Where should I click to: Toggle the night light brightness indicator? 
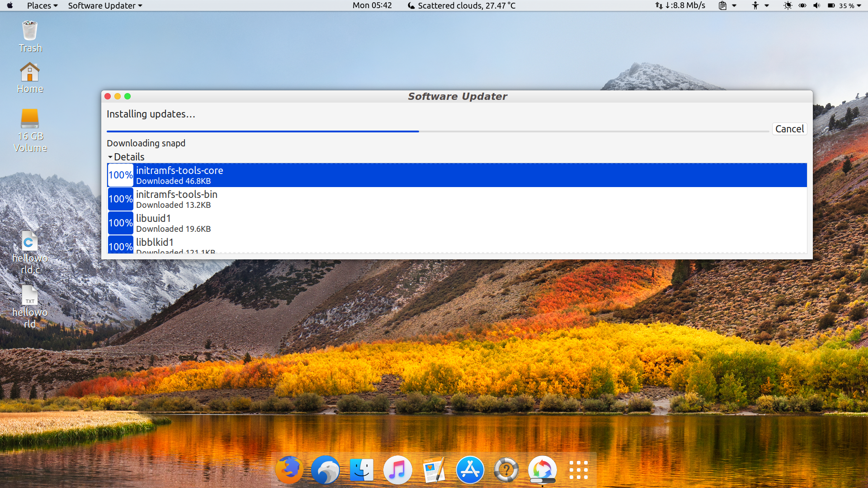[x=788, y=6]
